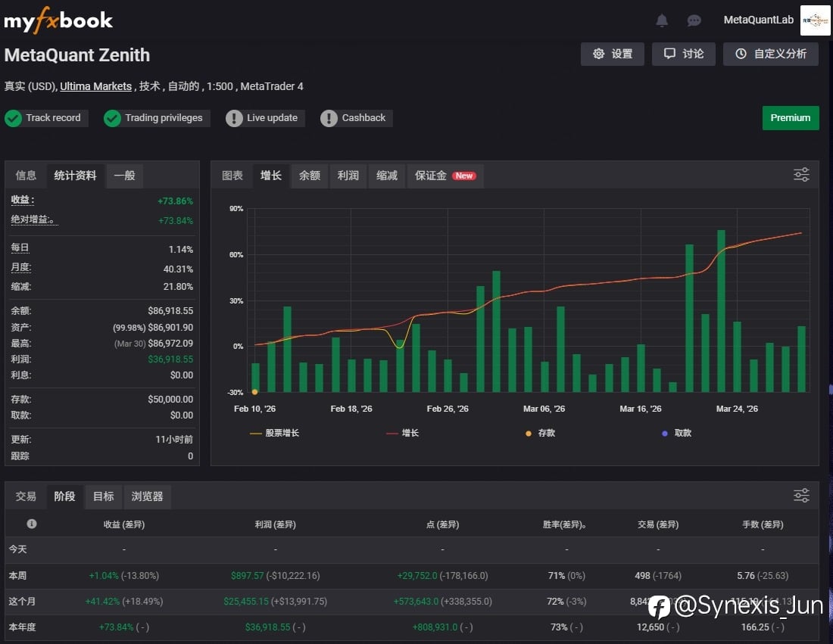Click the myfxbook logo
The height and width of the screenshot is (644, 833).
(58, 20)
